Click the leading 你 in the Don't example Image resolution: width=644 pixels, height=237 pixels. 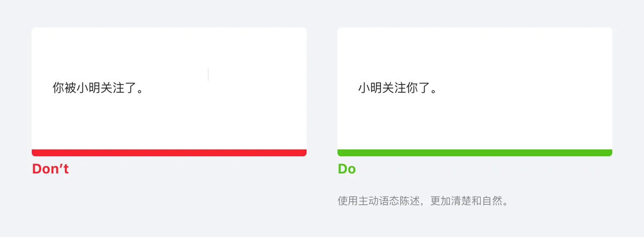pyautogui.click(x=58, y=88)
